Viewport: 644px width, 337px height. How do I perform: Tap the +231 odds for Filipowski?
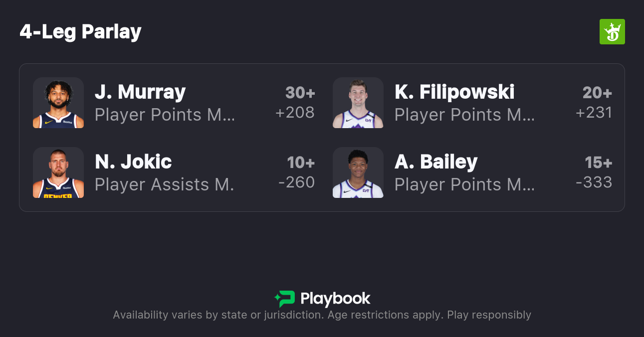pos(594,113)
